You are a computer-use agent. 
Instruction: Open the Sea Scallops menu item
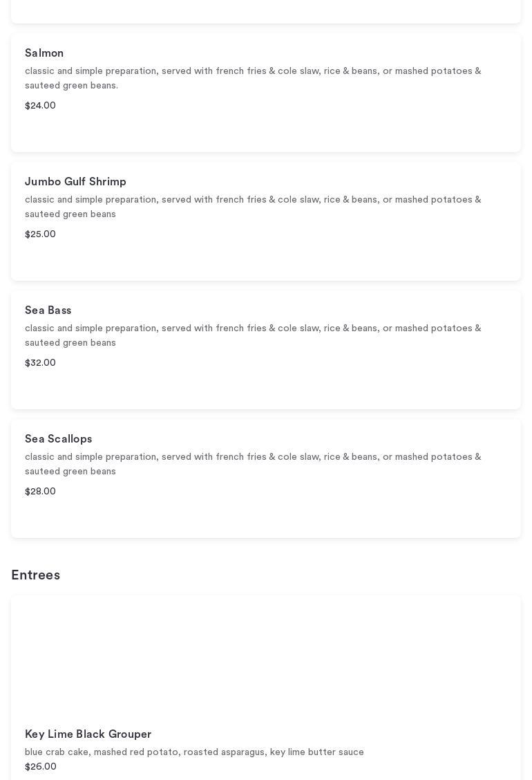click(x=58, y=439)
